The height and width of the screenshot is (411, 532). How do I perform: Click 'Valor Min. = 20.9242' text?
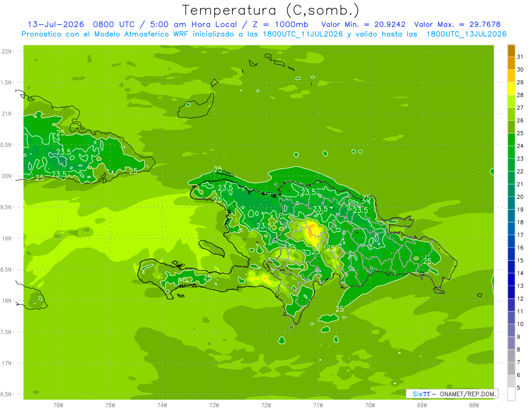pyautogui.click(x=364, y=24)
